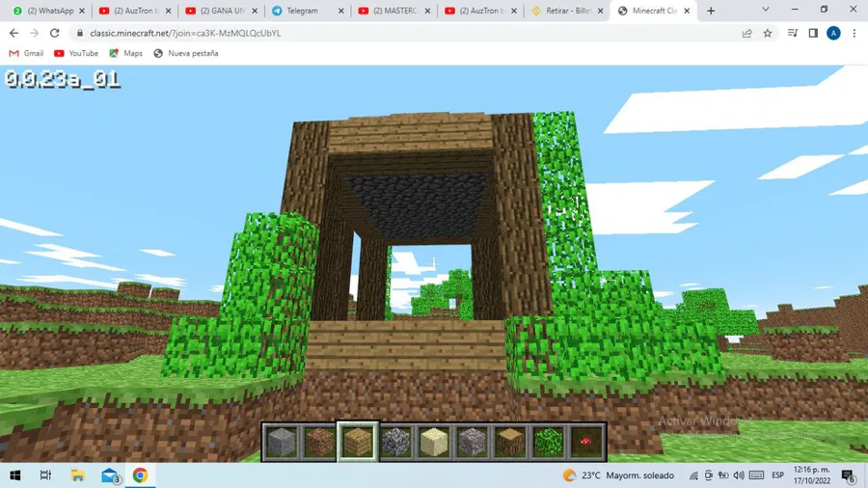The height and width of the screenshot is (488, 868).
Task: Open the Chrome profile avatar
Action: tap(833, 33)
